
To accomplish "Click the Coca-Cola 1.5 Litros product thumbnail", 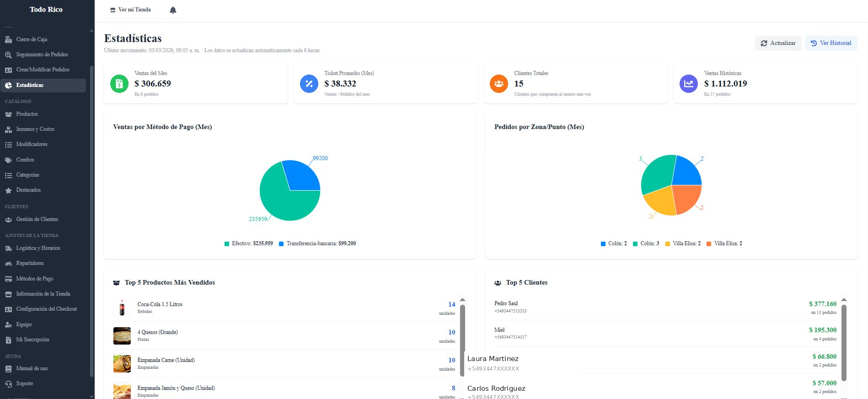I will coord(122,308).
